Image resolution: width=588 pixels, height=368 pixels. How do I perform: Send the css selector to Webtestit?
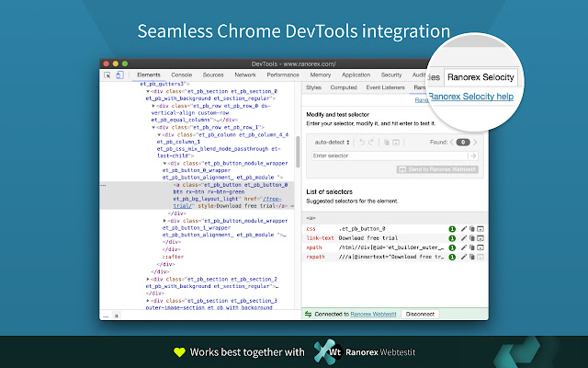[481, 229]
